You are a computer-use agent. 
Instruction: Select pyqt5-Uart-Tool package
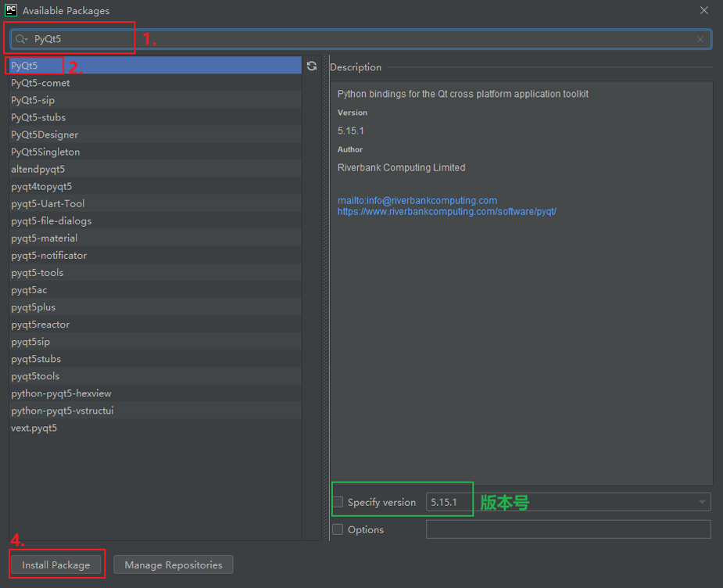click(x=156, y=203)
